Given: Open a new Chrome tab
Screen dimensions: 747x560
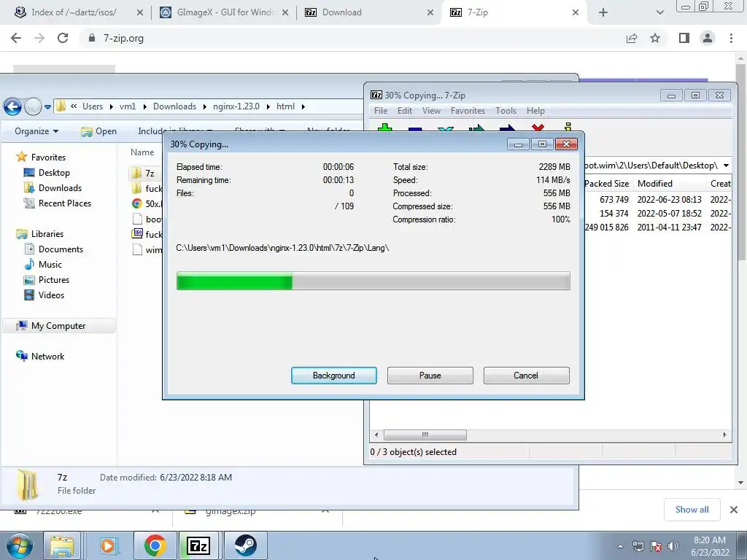Looking at the screenshot, I should (603, 12).
